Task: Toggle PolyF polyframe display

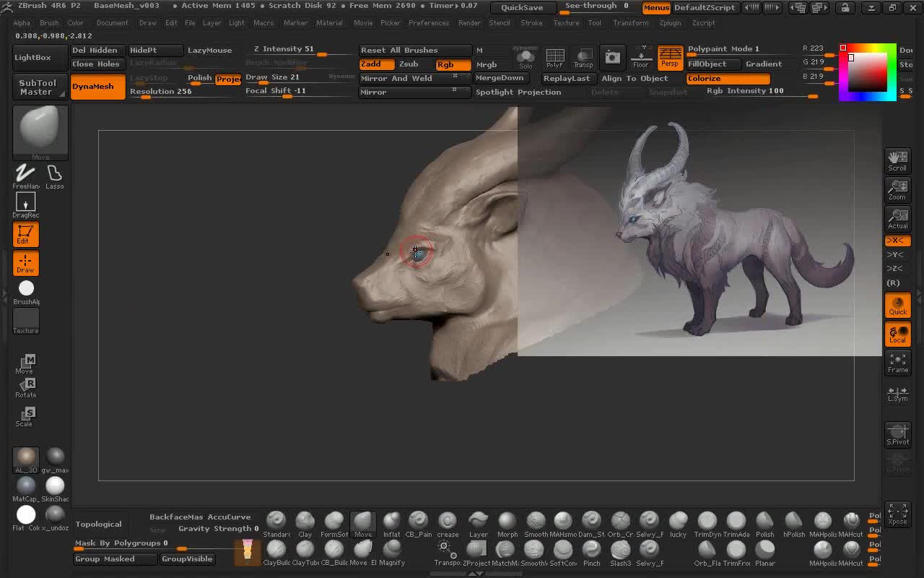Action: point(554,57)
